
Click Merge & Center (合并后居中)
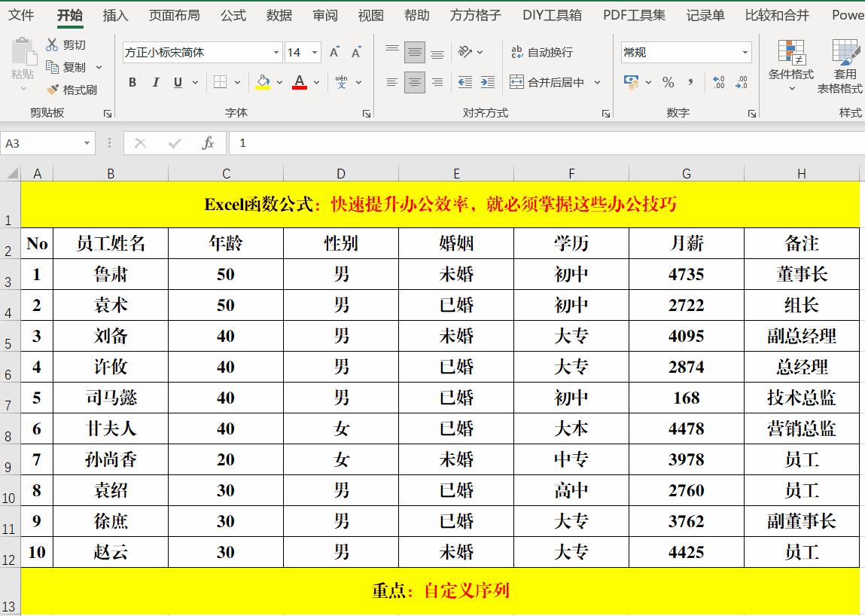point(542,83)
